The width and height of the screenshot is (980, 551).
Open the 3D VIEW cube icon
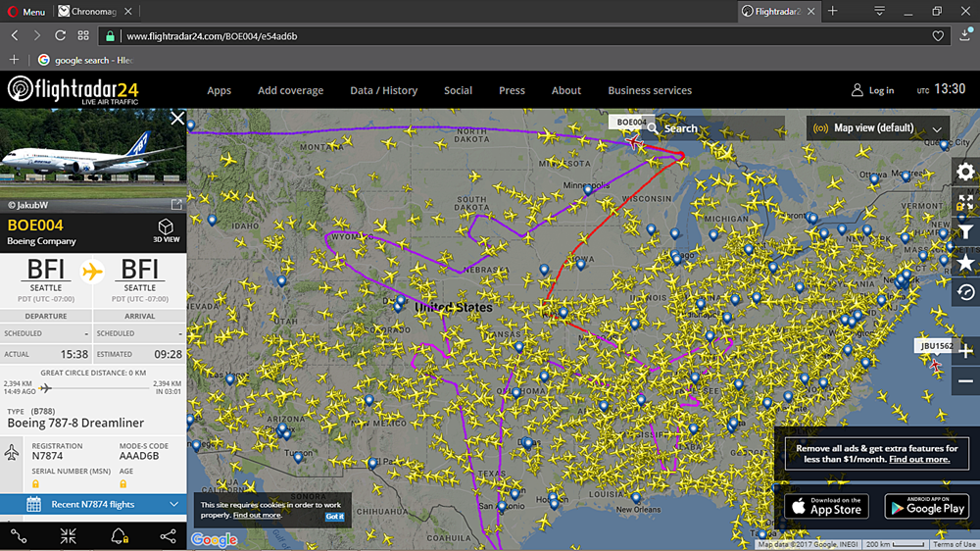(x=166, y=230)
